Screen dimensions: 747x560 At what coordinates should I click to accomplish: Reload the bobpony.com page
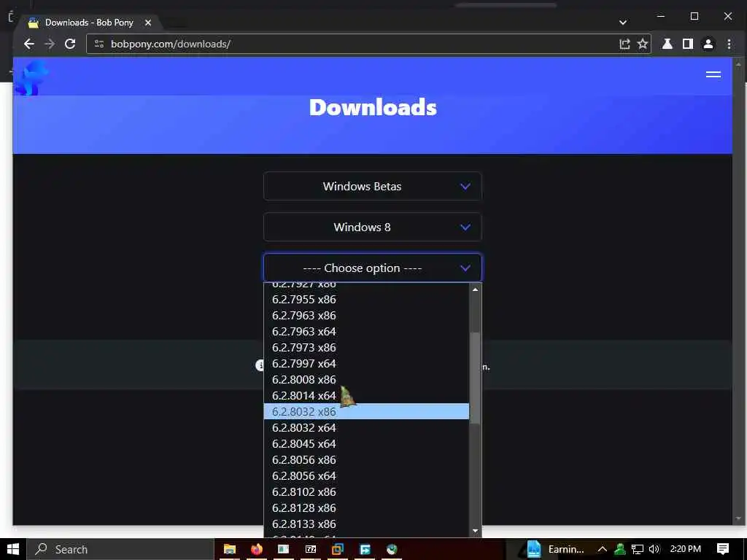[x=70, y=44]
